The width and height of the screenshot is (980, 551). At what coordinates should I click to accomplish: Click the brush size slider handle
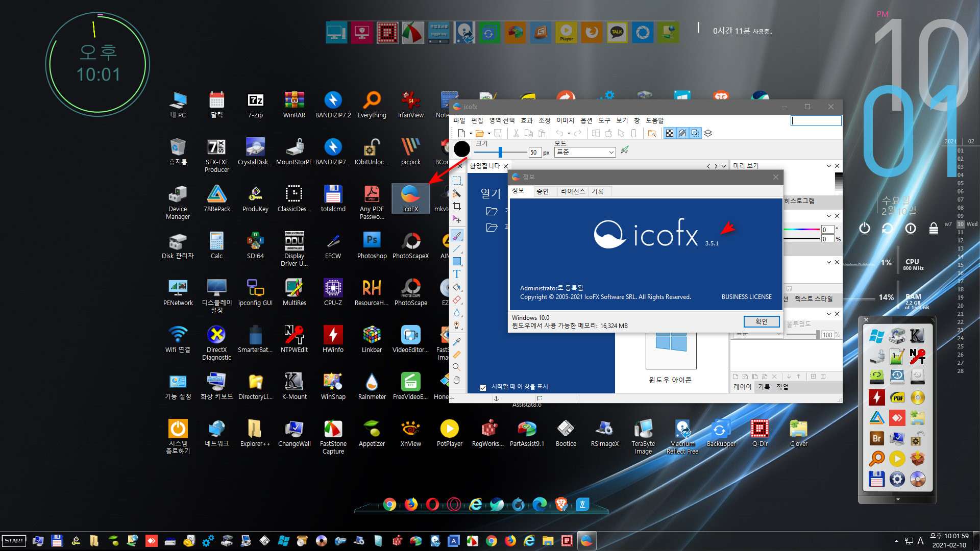pyautogui.click(x=500, y=152)
